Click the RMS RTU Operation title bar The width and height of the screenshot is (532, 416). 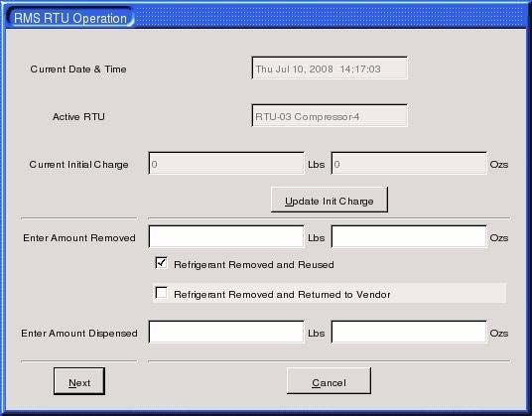pos(266,16)
